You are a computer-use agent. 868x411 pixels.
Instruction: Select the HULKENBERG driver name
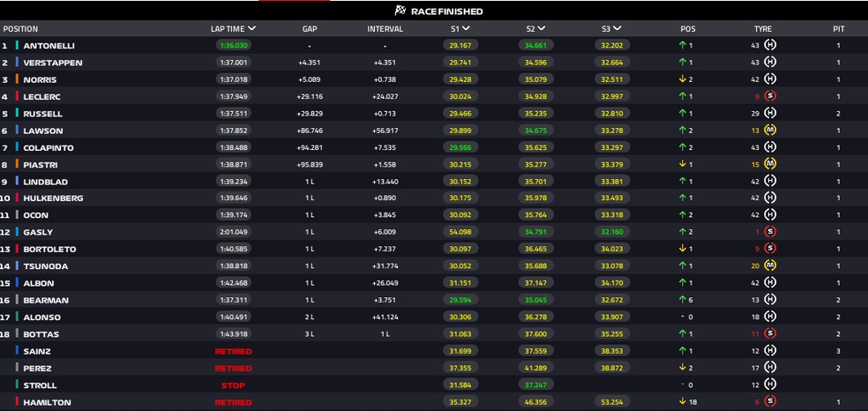(53, 198)
